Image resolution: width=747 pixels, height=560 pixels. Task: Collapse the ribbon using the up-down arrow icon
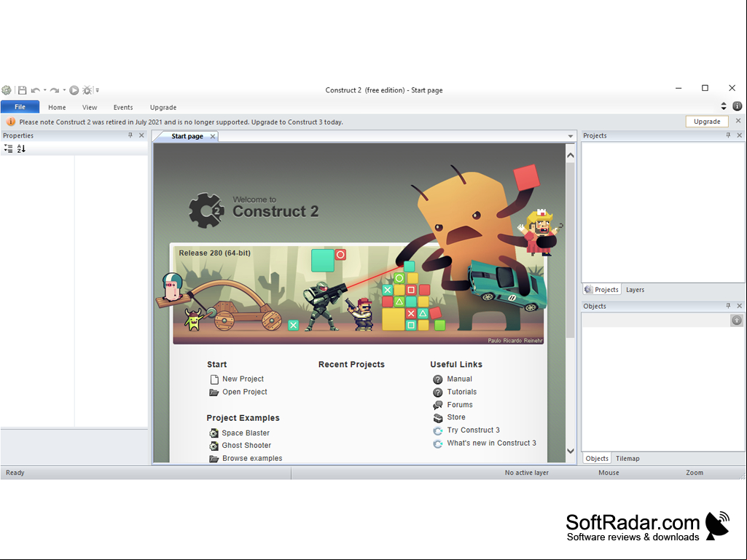pos(723,106)
